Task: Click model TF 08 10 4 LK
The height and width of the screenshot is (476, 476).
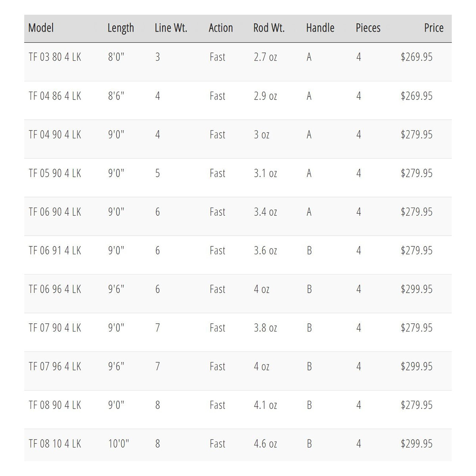Action: point(55,444)
